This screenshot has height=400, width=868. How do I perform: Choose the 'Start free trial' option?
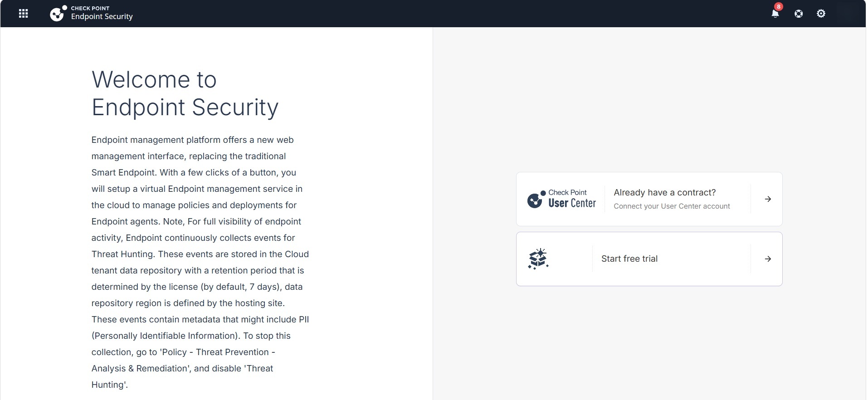click(x=649, y=259)
